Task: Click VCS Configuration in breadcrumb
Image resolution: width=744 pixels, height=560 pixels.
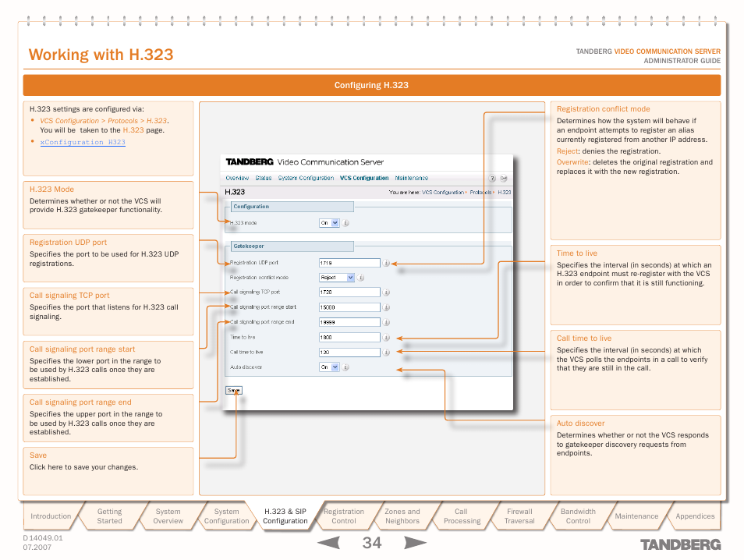Action: coord(442,192)
